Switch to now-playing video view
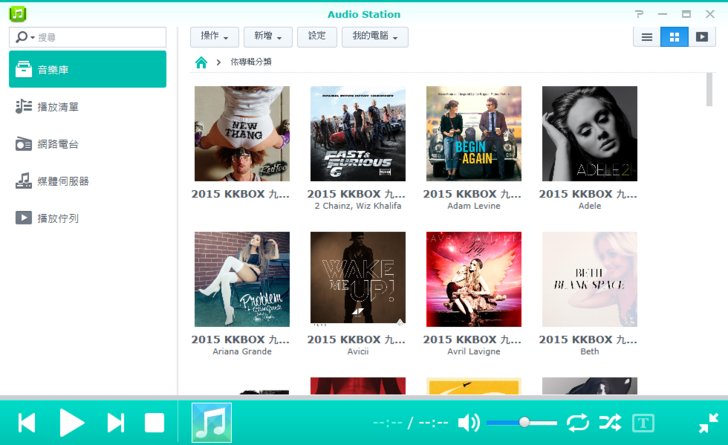Screen dimensions: 728x445 coord(702,37)
